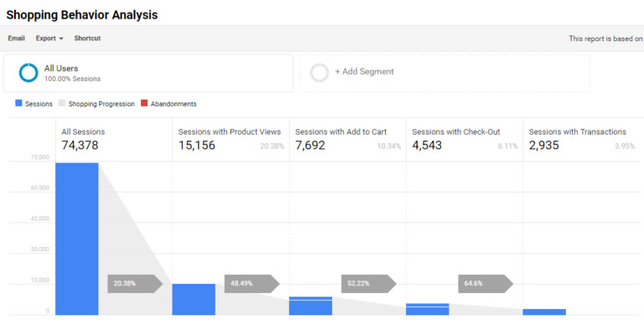Click the blue Sessions legend swatch
Viewport: 644px width, 320px height.
pos(18,103)
